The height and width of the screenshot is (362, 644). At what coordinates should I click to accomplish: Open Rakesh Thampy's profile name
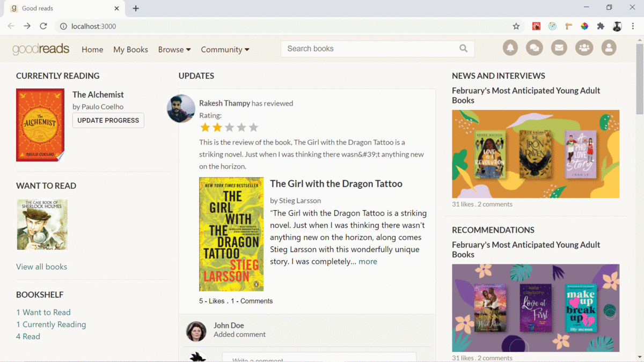click(224, 103)
